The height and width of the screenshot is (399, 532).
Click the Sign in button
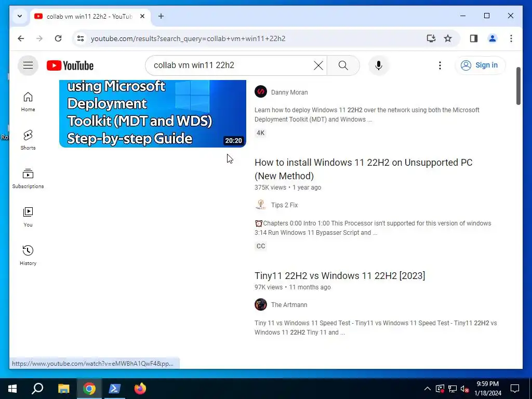(x=480, y=65)
